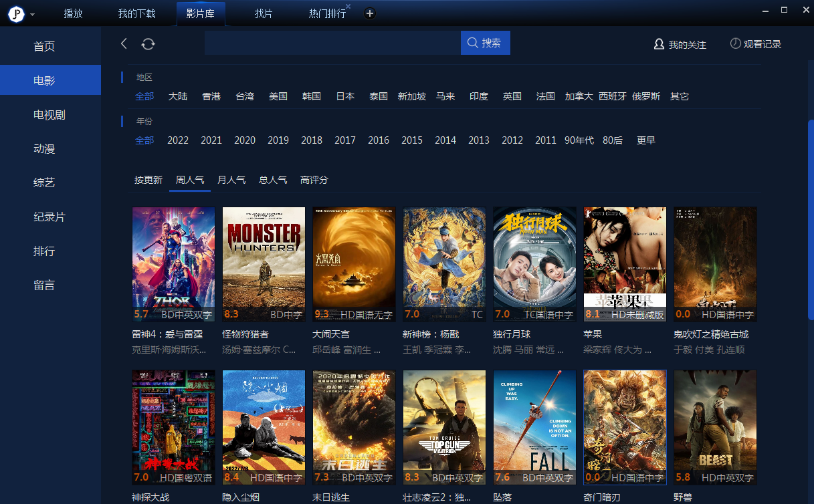Filter region by 其它
The height and width of the screenshot is (504, 814).
pyautogui.click(x=680, y=96)
